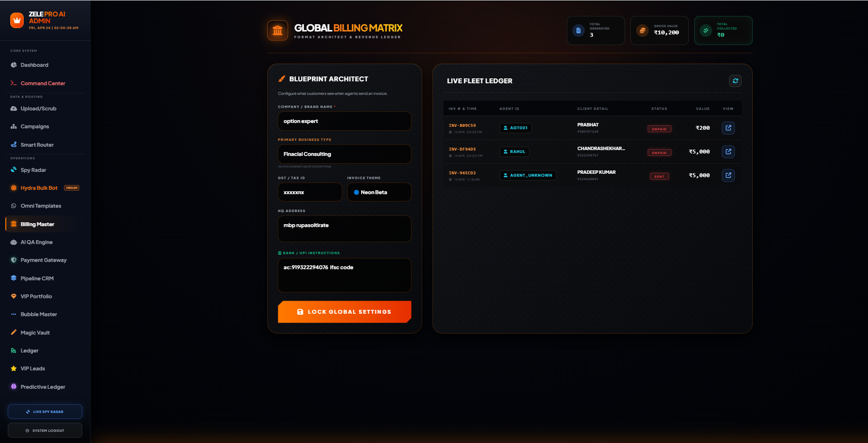Click the SENT status for PRADEEP KUMAR
Screen dimensions: 868x443
659,176
